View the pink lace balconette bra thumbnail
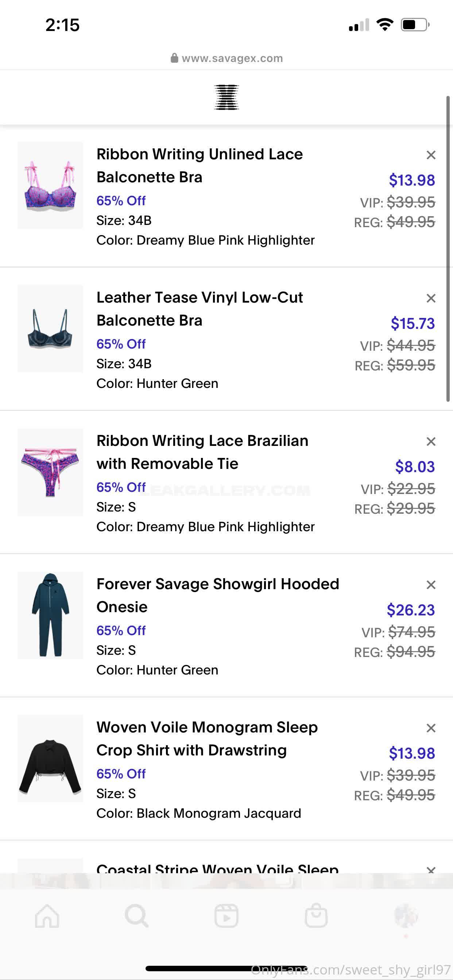Screen dimensions: 453x980 coord(50,185)
